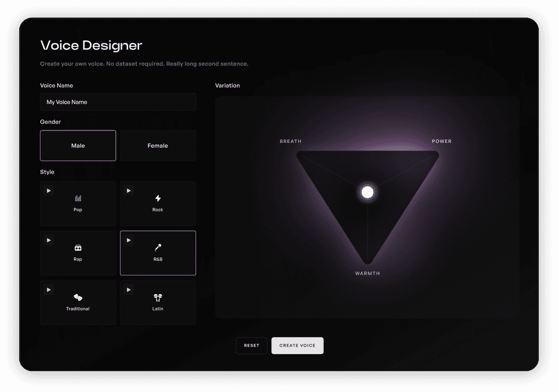Click the maracas Latin icon
Screen dimensions: 558x392
157,298
